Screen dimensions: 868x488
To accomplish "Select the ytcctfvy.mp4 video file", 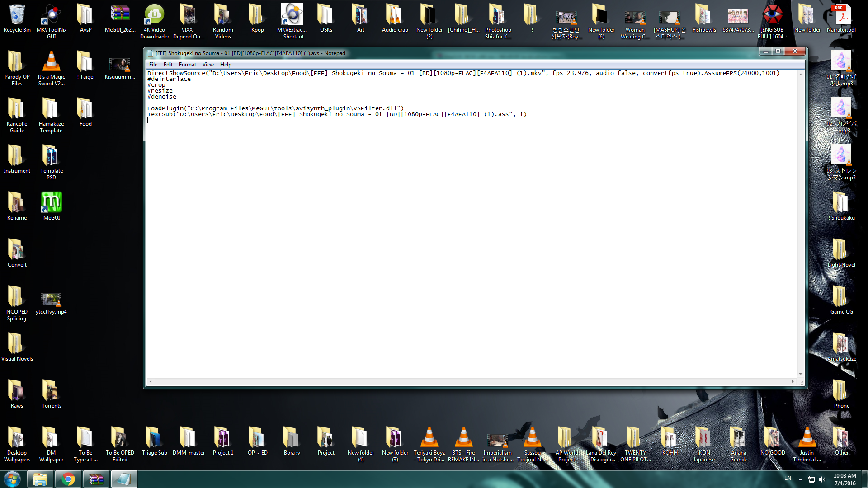I will click(x=51, y=299).
